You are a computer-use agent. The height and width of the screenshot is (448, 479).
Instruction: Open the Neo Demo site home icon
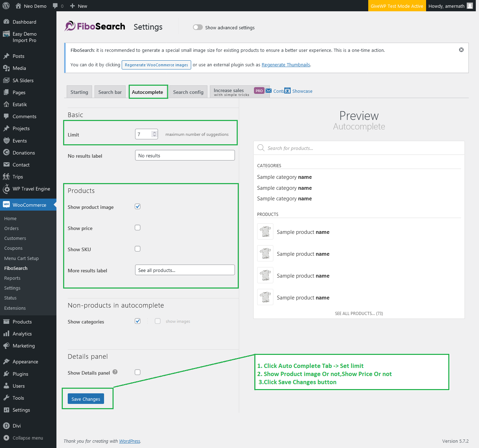18,6
